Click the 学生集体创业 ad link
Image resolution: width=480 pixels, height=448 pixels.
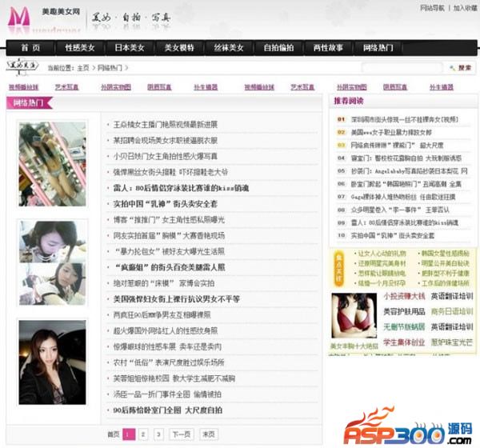pyautogui.click(x=404, y=342)
